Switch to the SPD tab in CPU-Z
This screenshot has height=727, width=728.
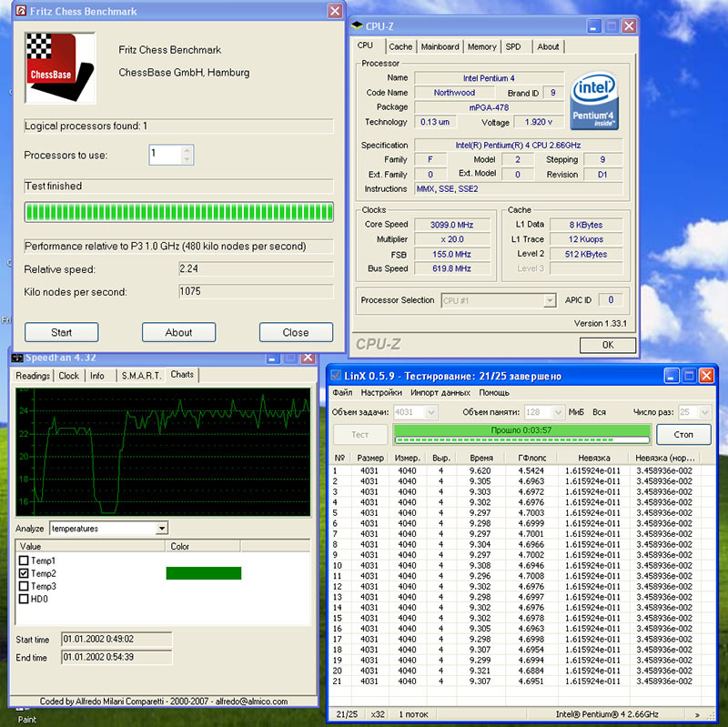coord(513,46)
